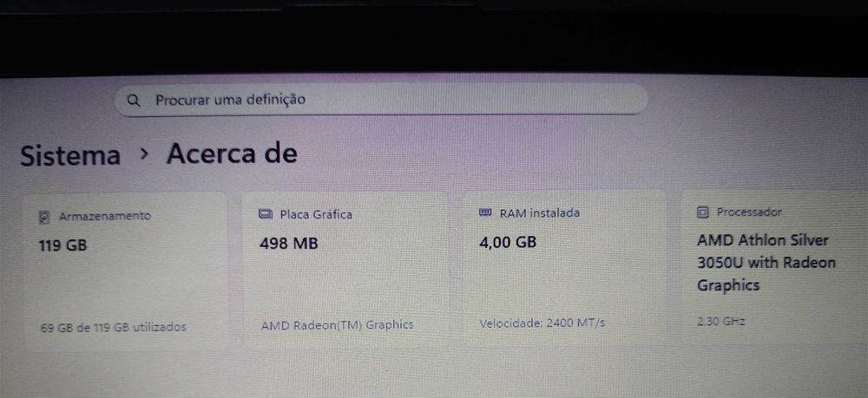868x398 pixels.
Task: Click the 'AMD Radeon(TM) Graphics' label
Action: pyautogui.click(x=337, y=325)
